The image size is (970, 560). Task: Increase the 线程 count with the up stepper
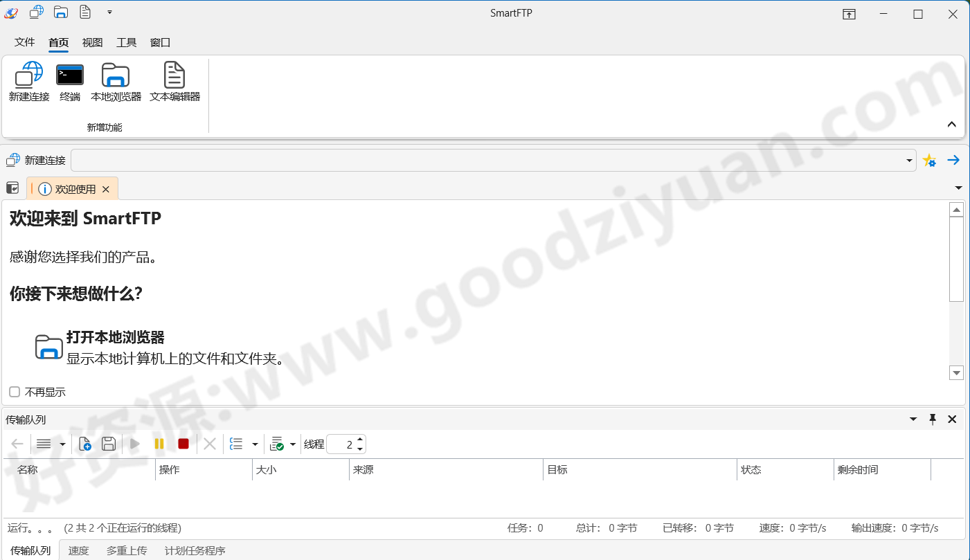pos(359,440)
